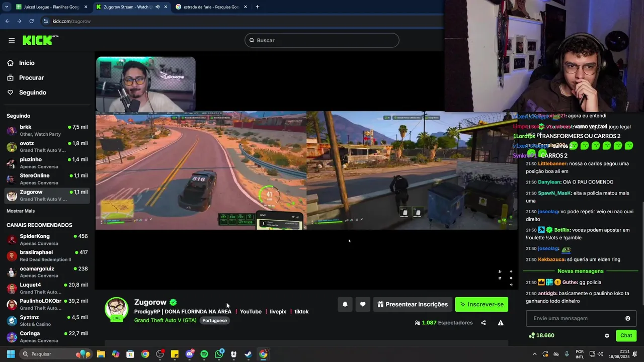Open volume control in system tray
The image size is (644, 362).
click(601, 354)
